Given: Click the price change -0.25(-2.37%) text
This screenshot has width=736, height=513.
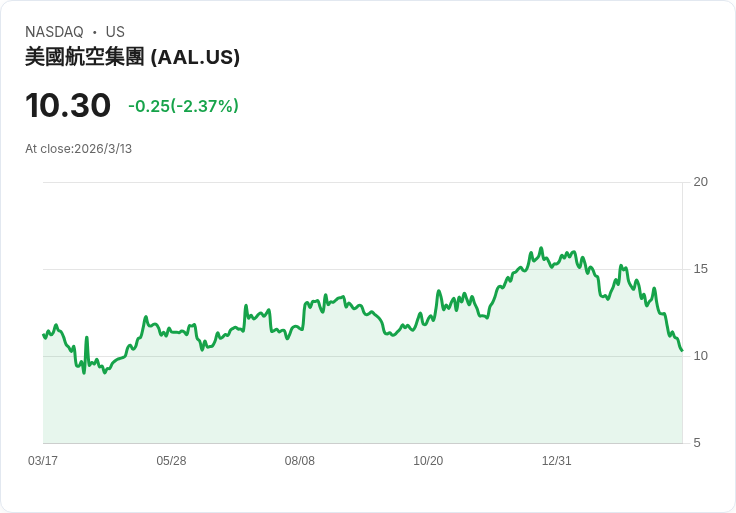Looking at the screenshot, I should (x=184, y=106).
